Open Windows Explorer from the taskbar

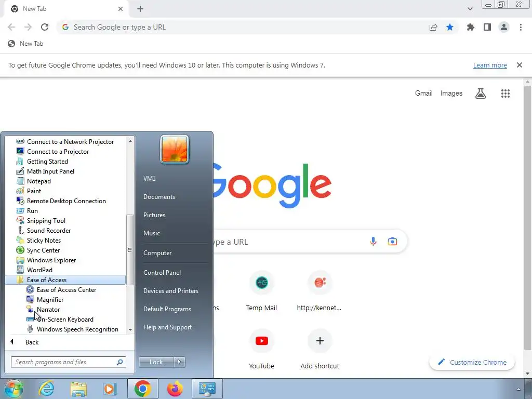(78, 389)
